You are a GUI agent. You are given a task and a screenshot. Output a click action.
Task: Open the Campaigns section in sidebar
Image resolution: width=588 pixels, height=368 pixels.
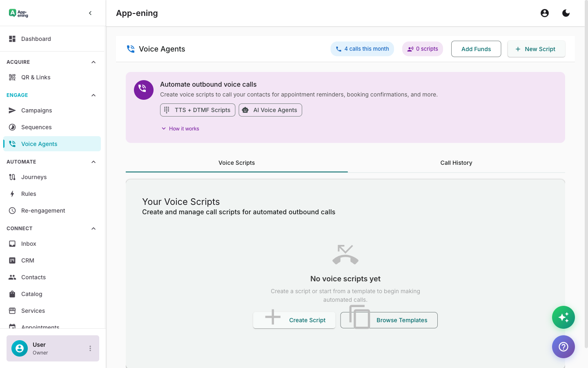36,110
